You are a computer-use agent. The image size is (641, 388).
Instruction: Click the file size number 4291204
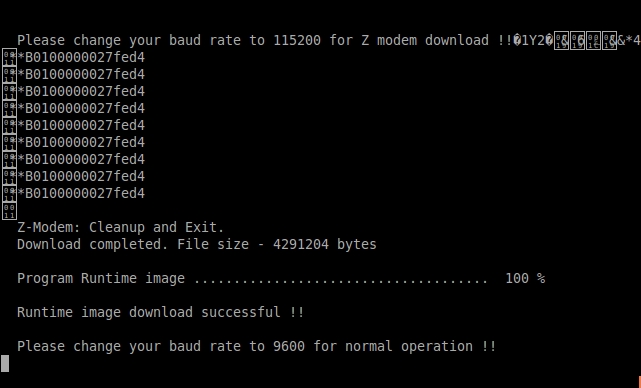click(301, 244)
